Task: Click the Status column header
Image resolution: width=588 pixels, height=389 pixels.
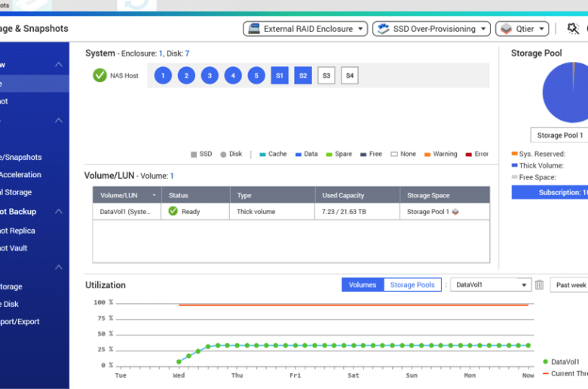Action: 195,195
